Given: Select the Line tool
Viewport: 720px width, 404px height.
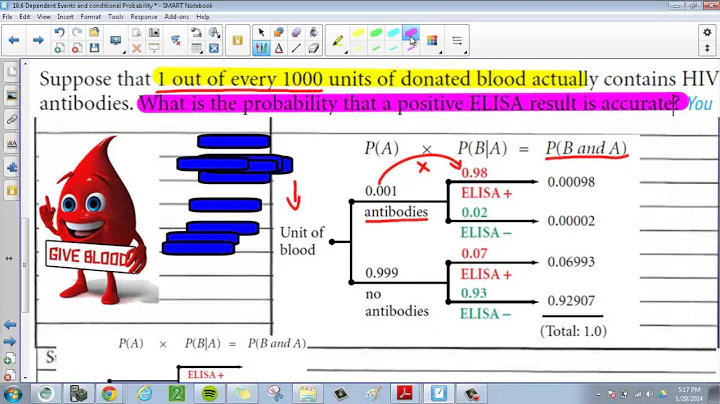Looking at the screenshot, I should click(296, 48).
